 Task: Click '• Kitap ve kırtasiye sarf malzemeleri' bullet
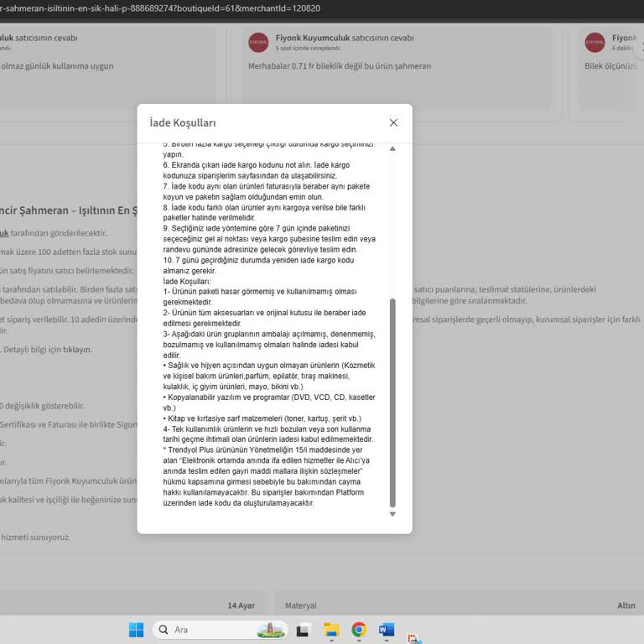click(262, 418)
